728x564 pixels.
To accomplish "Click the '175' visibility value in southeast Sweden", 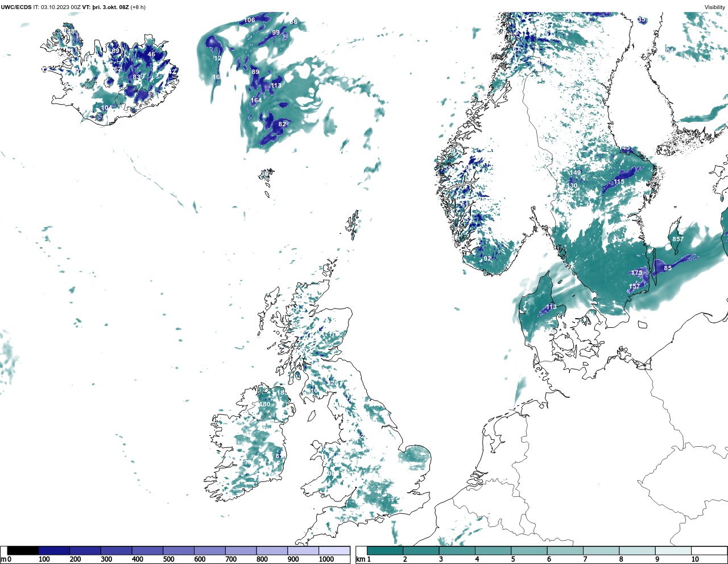I will pos(636,273).
